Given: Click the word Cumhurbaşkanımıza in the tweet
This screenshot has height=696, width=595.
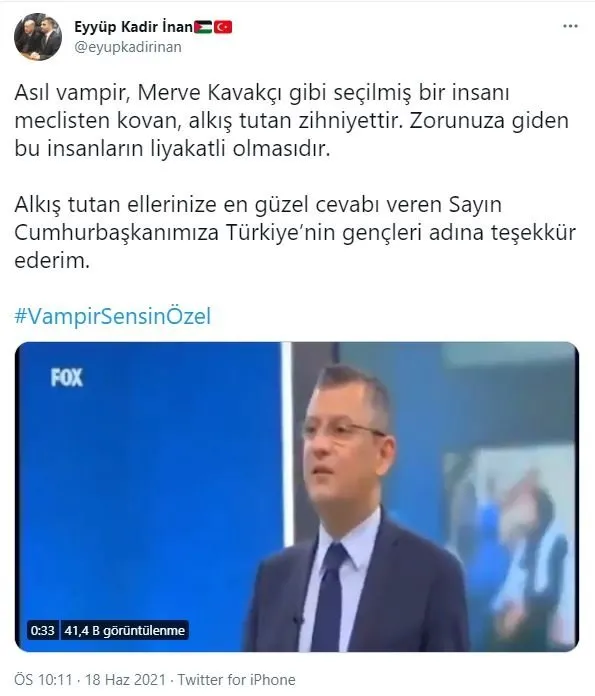Looking at the screenshot, I should coord(116,233).
